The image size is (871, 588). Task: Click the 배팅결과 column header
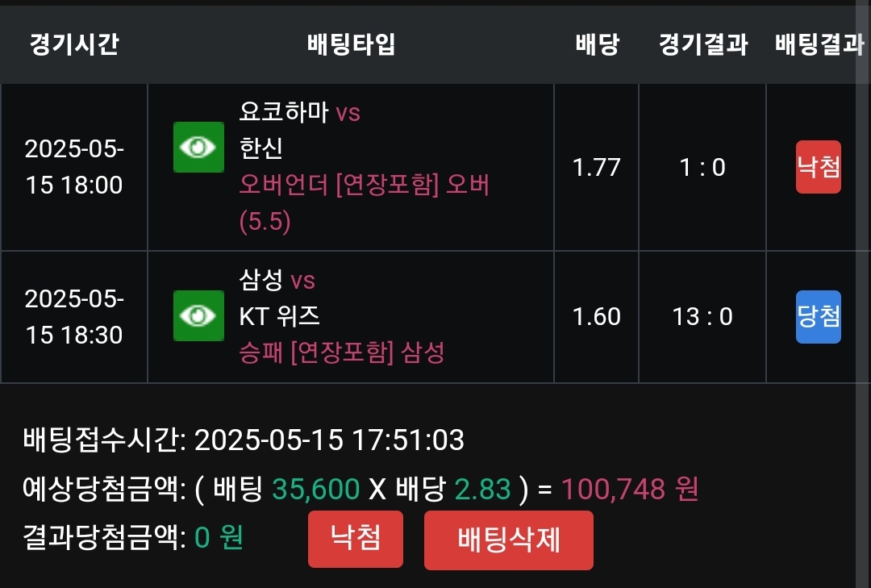click(818, 44)
